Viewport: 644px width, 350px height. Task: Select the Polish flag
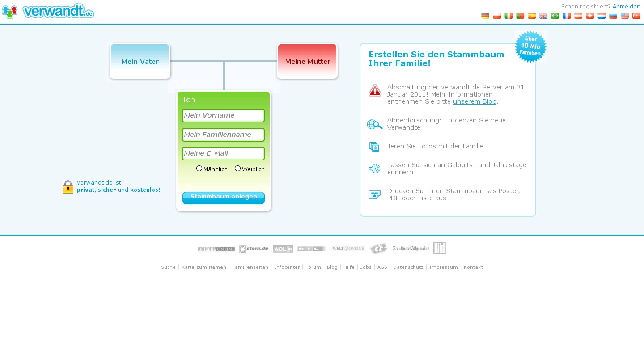[x=497, y=16]
